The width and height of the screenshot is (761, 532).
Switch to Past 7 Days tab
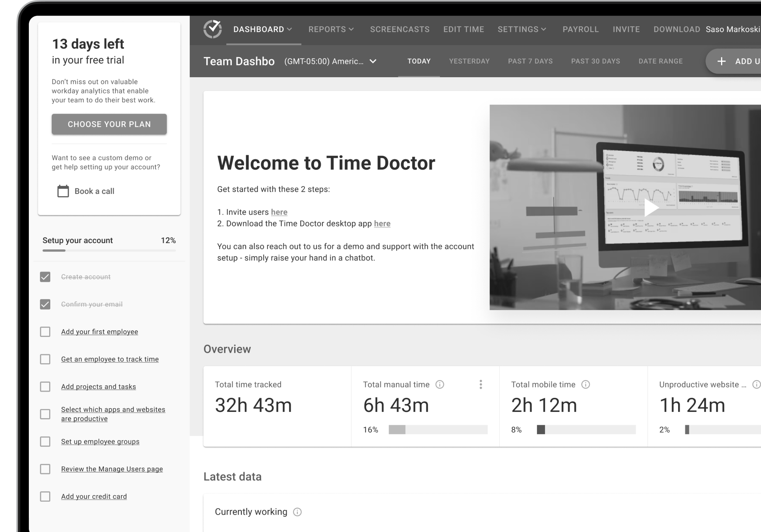point(530,61)
